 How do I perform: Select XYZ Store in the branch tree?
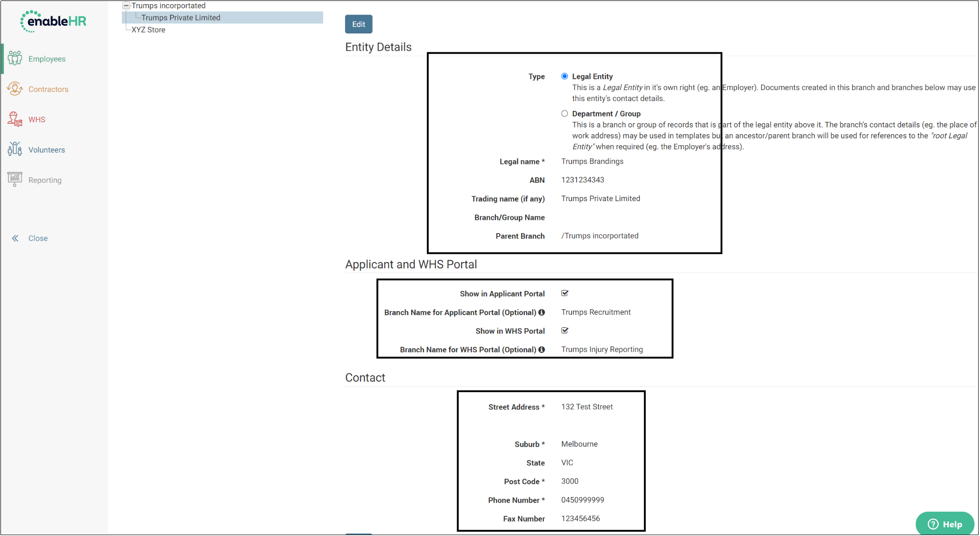coord(149,30)
